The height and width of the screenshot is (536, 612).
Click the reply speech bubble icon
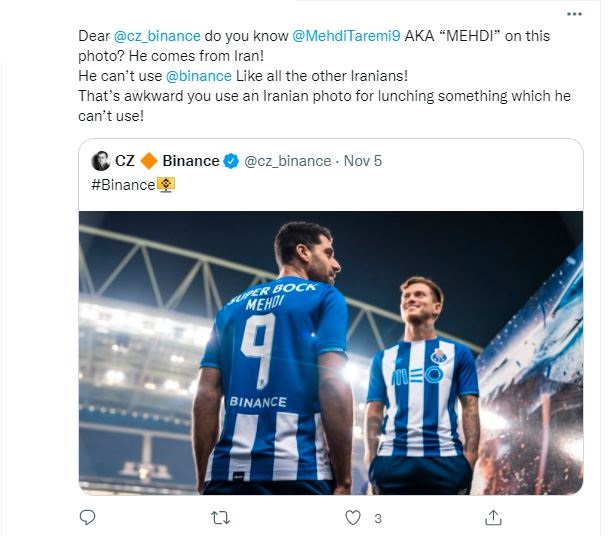coord(87,517)
